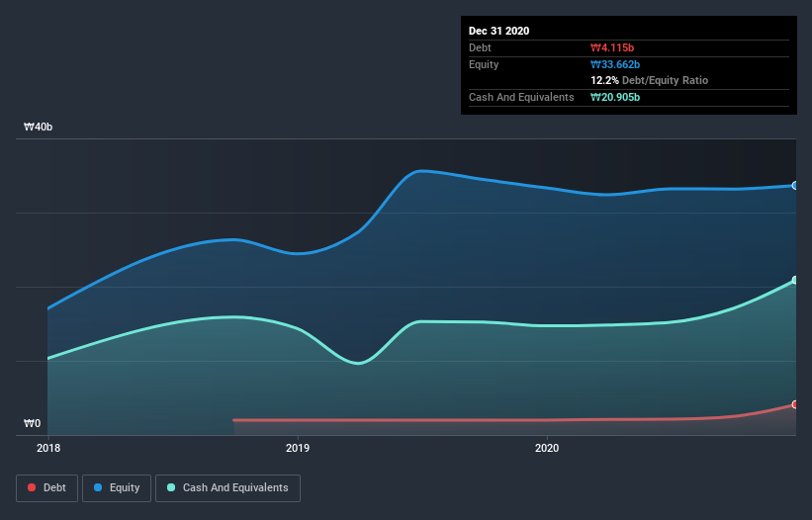
Task: Toggle the Debt legend button
Action: click(46, 488)
